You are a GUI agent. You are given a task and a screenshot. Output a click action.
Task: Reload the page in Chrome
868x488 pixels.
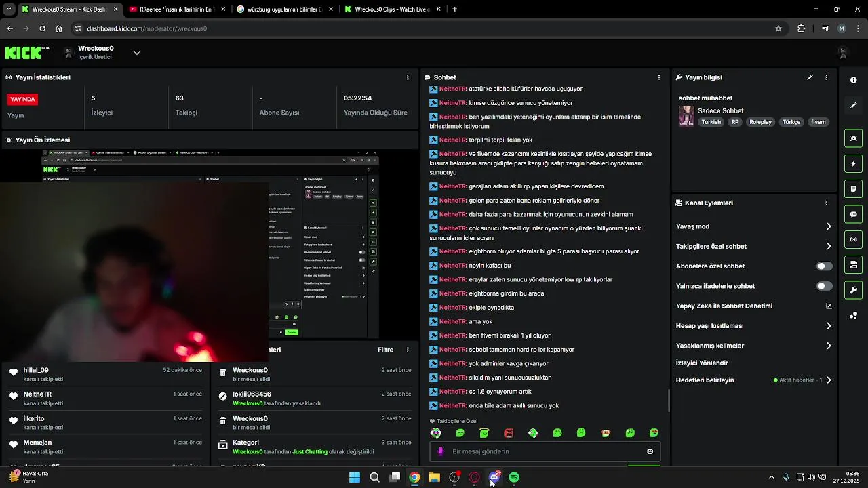(x=42, y=28)
